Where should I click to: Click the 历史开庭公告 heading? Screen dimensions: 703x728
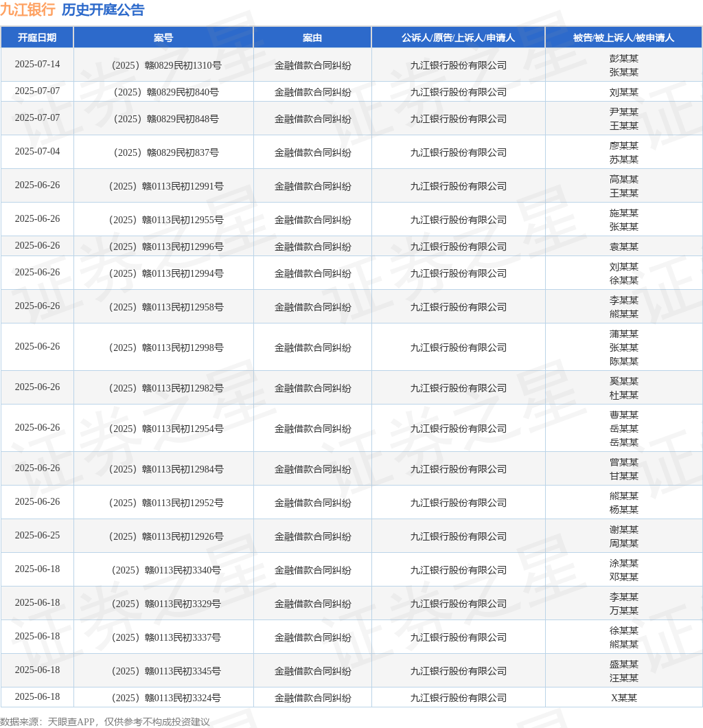click(103, 10)
